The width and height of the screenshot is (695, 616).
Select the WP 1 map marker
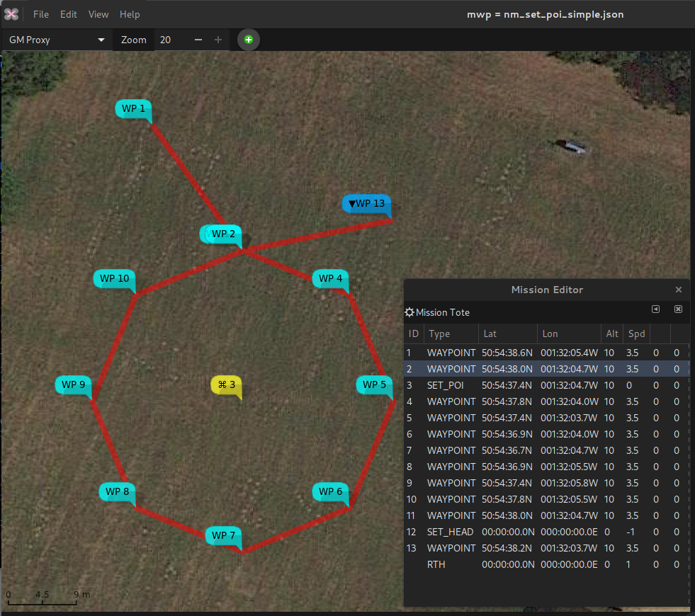(133, 108)
